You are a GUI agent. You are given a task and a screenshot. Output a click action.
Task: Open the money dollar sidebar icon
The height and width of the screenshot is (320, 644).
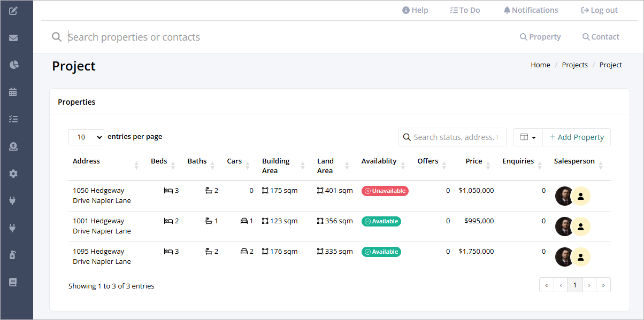coord(13,146)
